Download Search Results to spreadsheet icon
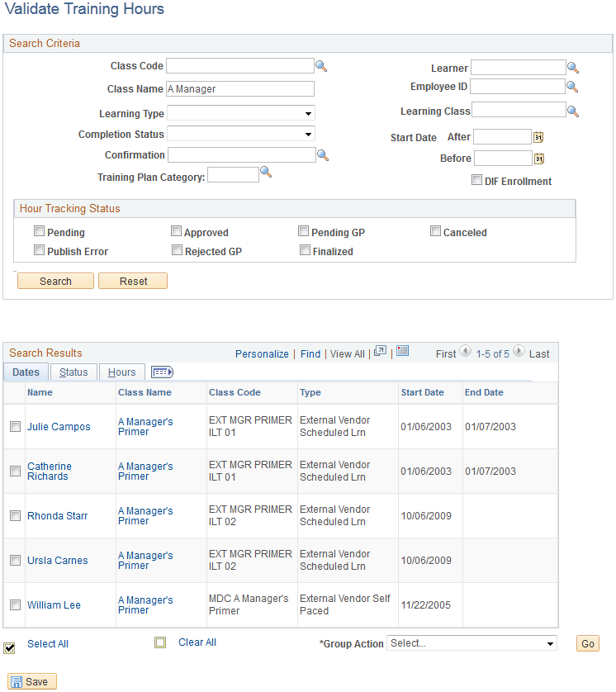616x692 pixels. pyautogui.click(x=402, y=350)
